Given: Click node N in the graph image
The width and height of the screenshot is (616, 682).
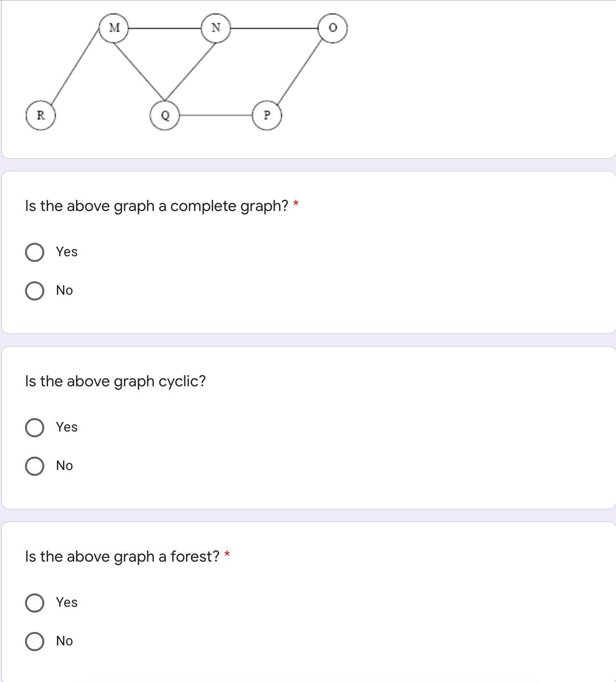Looking at the screenshot, I should tap(216, 28).
